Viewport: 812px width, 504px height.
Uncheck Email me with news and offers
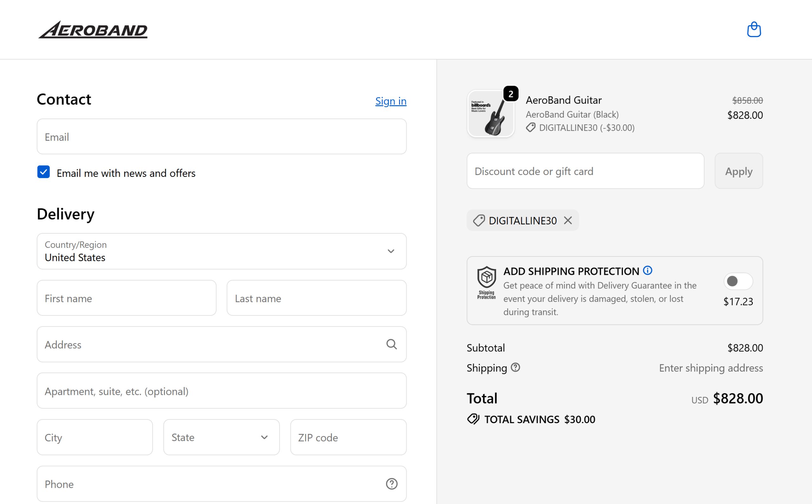44,172
